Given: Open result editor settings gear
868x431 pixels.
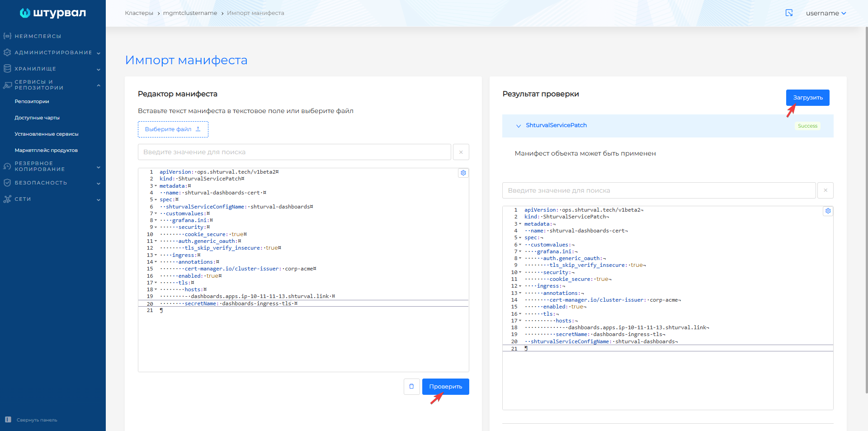Looking at the screenshot, I should [828, 211].
